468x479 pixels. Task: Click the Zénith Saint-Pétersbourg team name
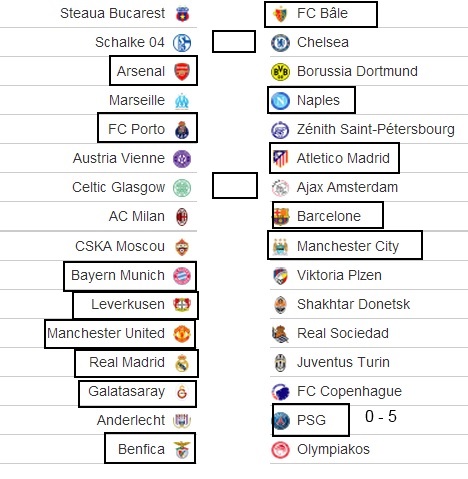pos(376,129)
